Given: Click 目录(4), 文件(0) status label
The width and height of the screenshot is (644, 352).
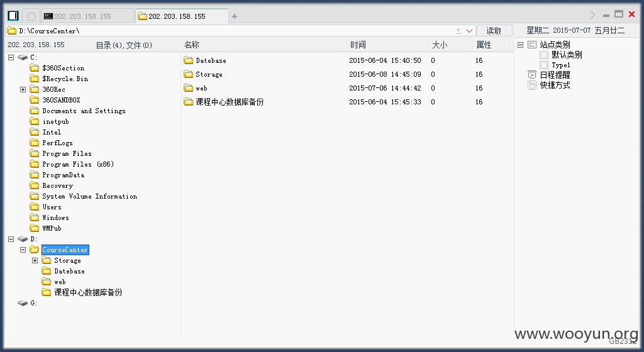Looking at the screenshot, I should (124, 45).
